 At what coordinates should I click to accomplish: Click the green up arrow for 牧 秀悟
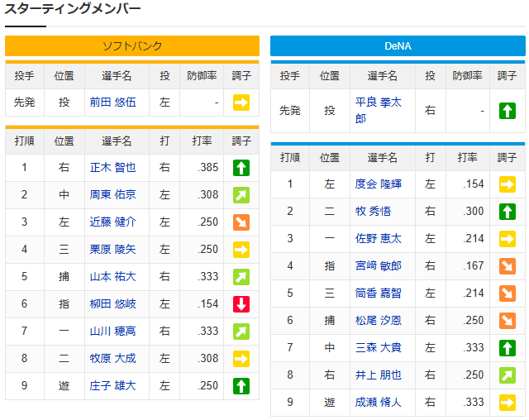pyautogui.click(x=507, y=212)
